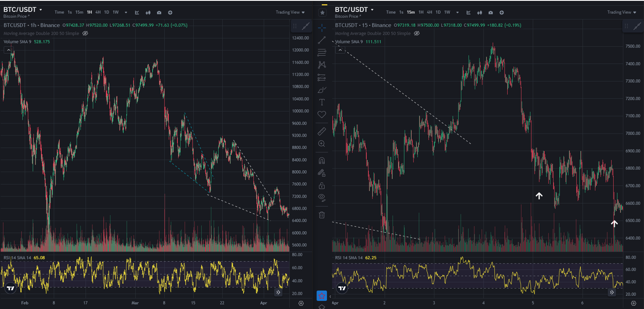The height and width of the screenshot is (309, 644).
Task: Select the 1H interval on right chart
Action: point(421,12)
